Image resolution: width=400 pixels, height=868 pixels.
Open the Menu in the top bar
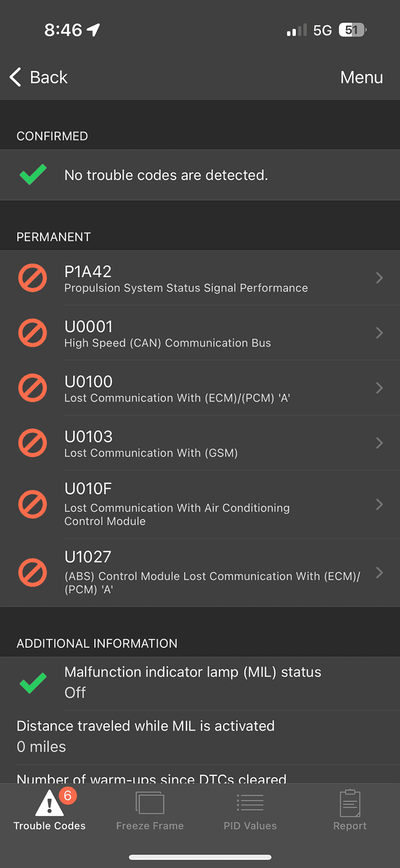coord(362,78)
